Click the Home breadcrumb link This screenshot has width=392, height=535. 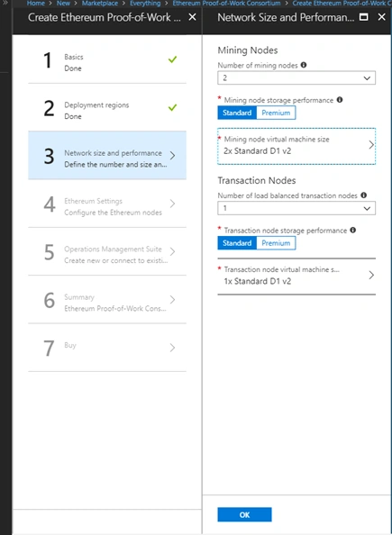tap(36, 4)
